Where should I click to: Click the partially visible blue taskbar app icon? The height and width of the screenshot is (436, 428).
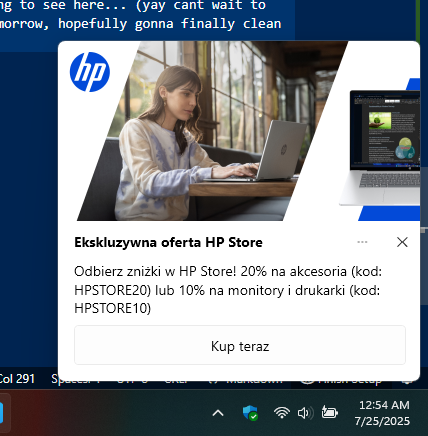point(2,413)
